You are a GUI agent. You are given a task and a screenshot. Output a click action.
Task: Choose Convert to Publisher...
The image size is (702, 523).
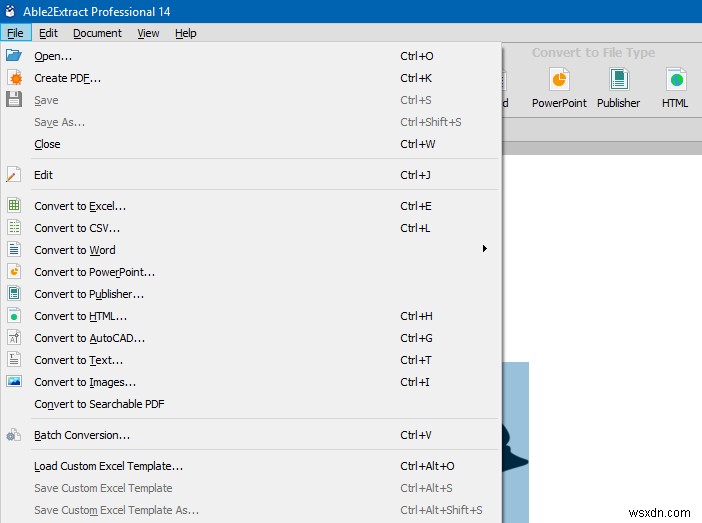point(251,294)
